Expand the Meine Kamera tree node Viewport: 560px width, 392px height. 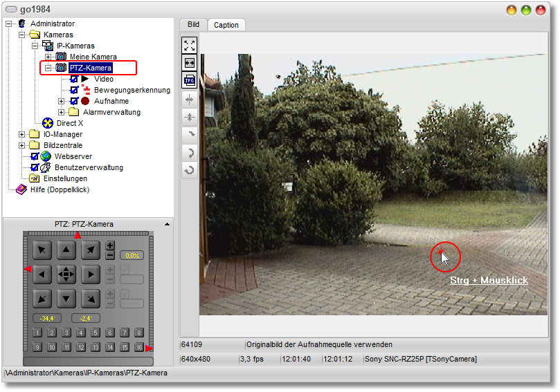48,57
